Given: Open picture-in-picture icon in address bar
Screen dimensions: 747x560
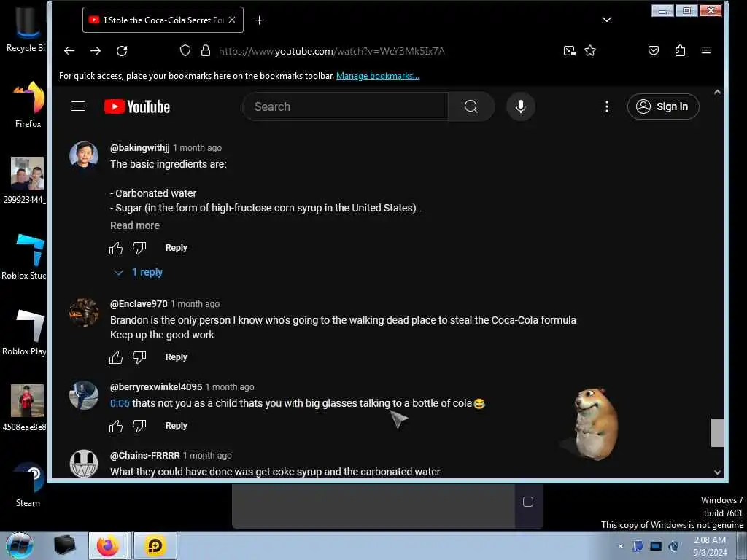Looking at the screenshot, I should [x=569, y=50].
